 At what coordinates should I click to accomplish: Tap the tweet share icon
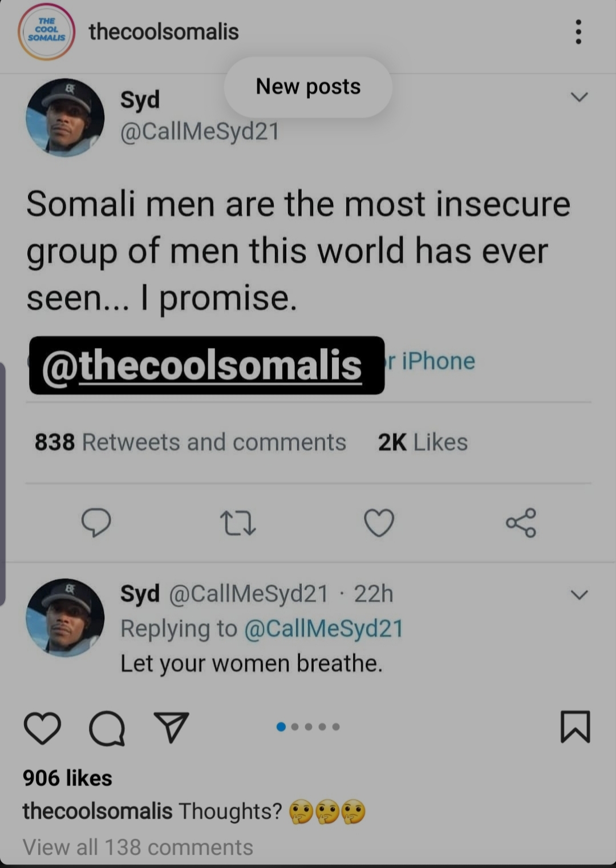point(521,523)
